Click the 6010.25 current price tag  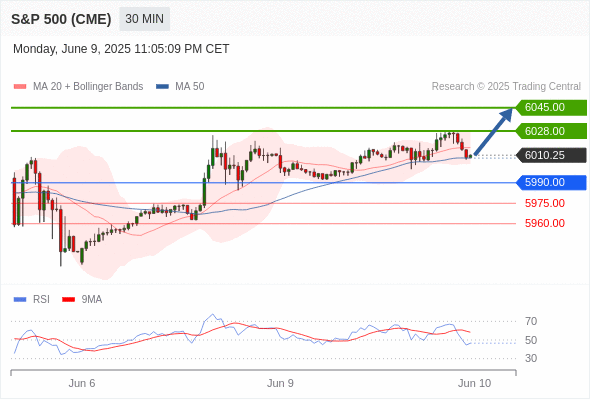(551, 155)
